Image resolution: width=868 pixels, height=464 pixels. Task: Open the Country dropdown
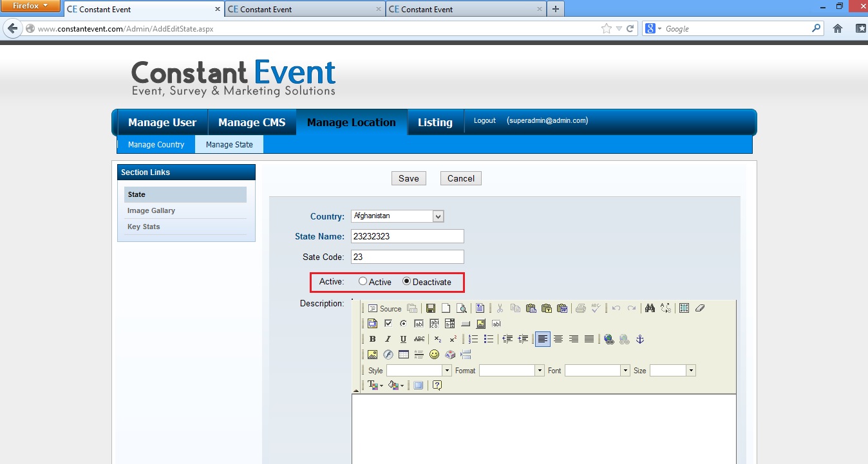pos(397,216)
